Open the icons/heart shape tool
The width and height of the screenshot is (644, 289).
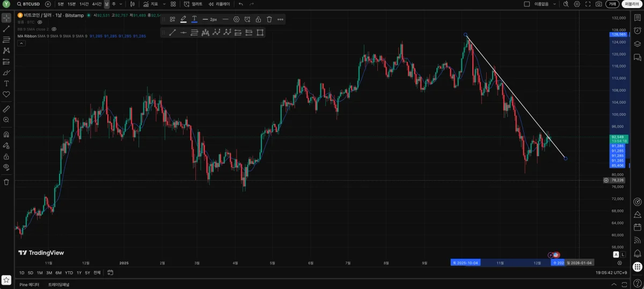click(x=6, y=94)
